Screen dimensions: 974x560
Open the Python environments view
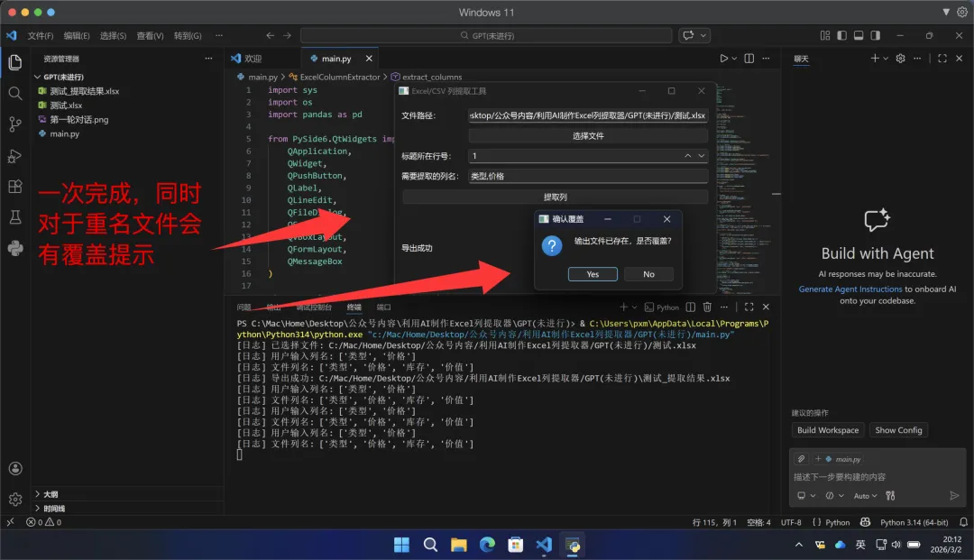15,248
